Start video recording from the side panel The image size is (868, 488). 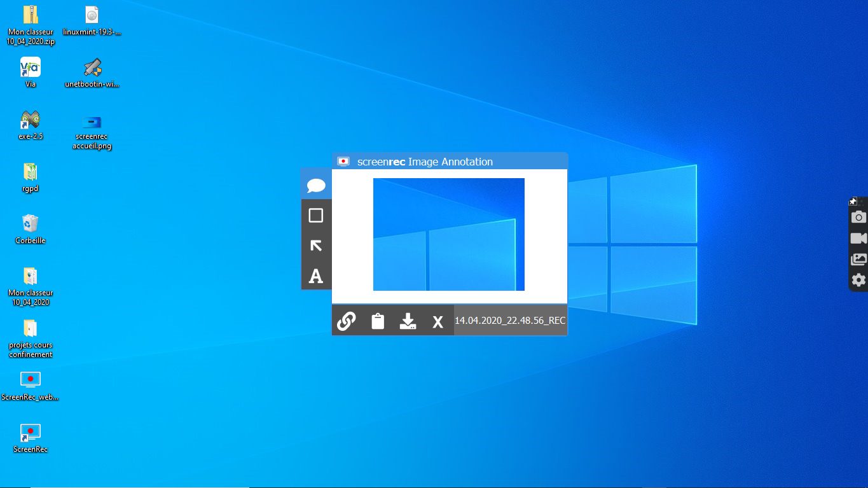[x=858, y=238]
